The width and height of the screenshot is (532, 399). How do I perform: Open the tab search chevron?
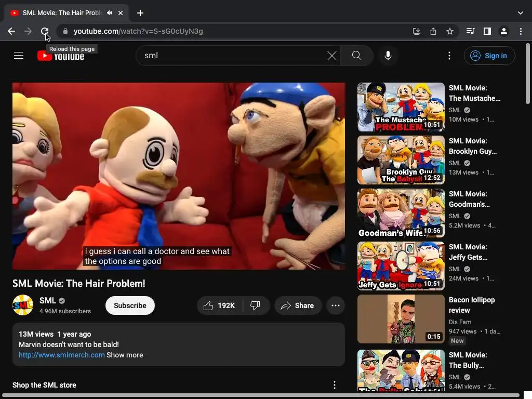(521, 13)
